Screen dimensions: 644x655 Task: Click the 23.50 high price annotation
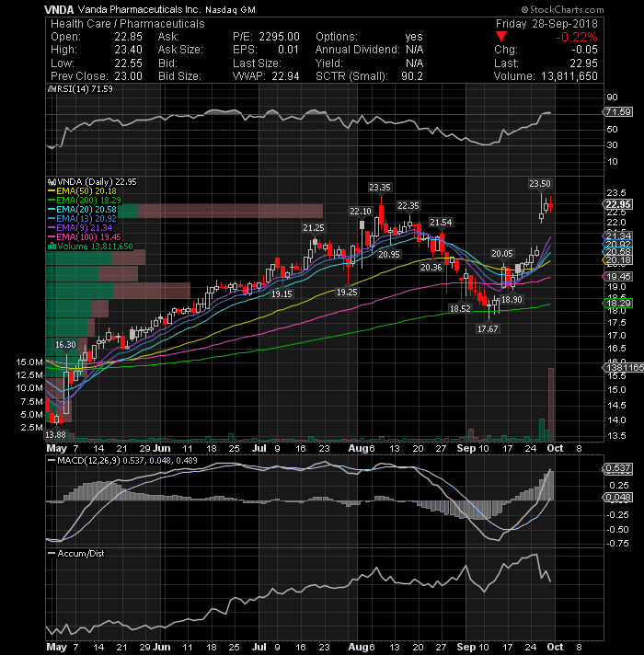[540, 184]
